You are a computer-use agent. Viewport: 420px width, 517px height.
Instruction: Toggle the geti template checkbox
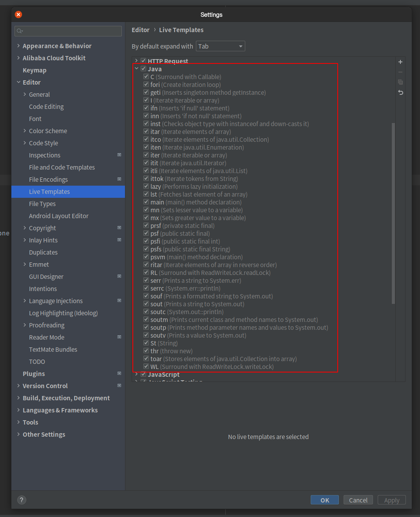(x=146, y=92)
